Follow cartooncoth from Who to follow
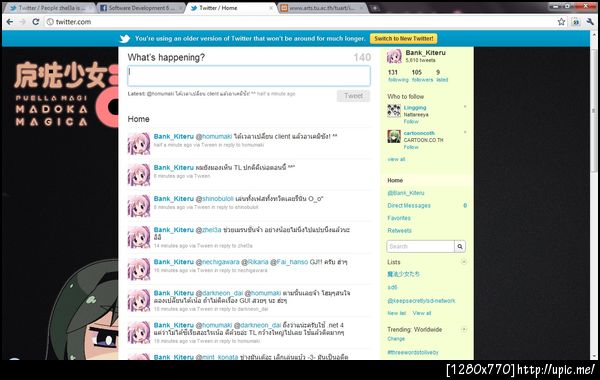Viewport: 600px width, 380px height. tap(411, 147)
